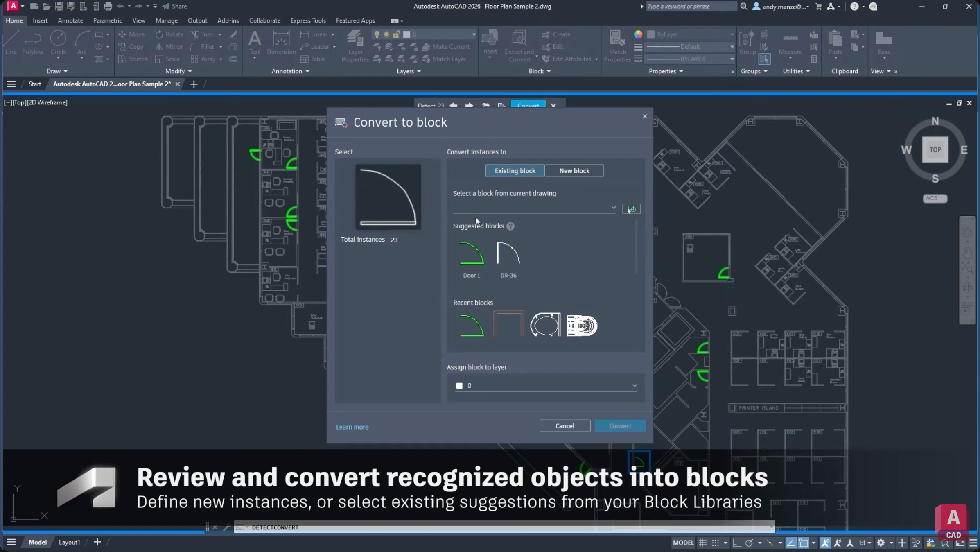
Task: Toggle polar tracking in status bar
Action: pos(749,543)
